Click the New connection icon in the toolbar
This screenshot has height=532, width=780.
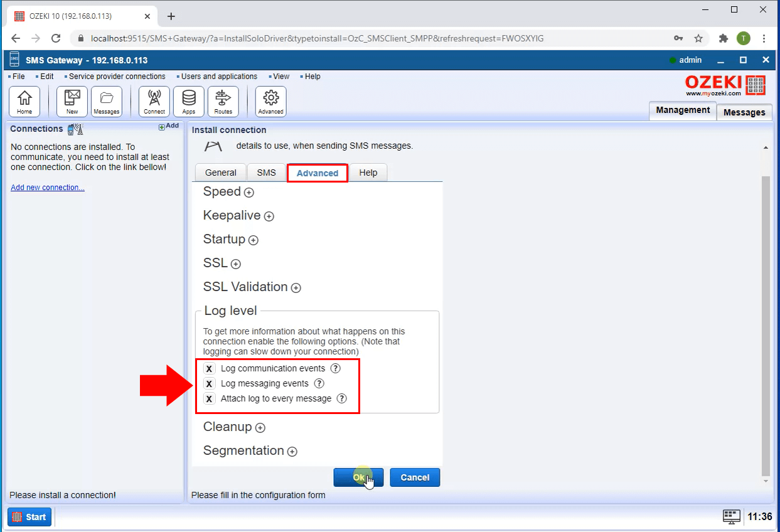pos(72,101)
